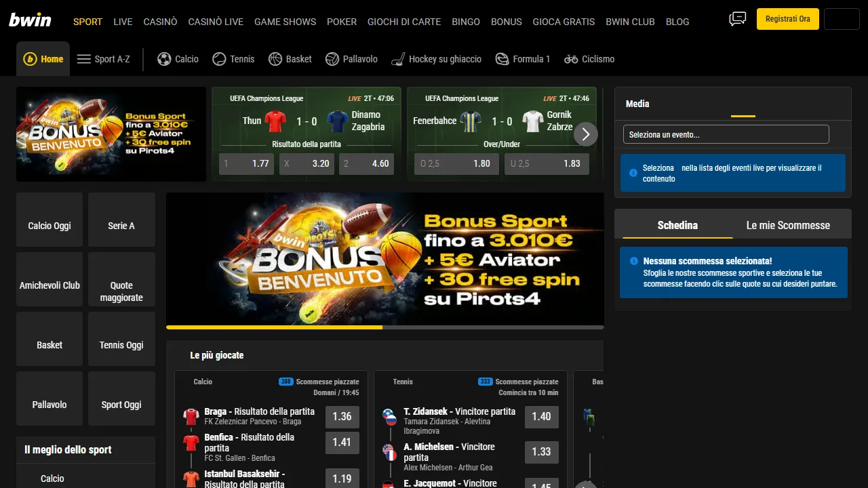Select the Pallavolo volleyball icon

tap(332, 59)
